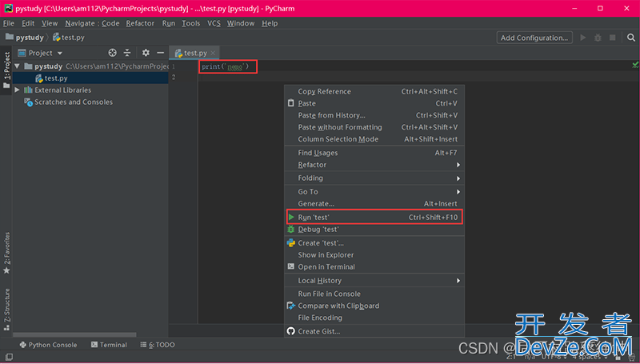This screenshot has width=640, height=364.
Task: Choose Run File in Console
Action: point(374,294)
